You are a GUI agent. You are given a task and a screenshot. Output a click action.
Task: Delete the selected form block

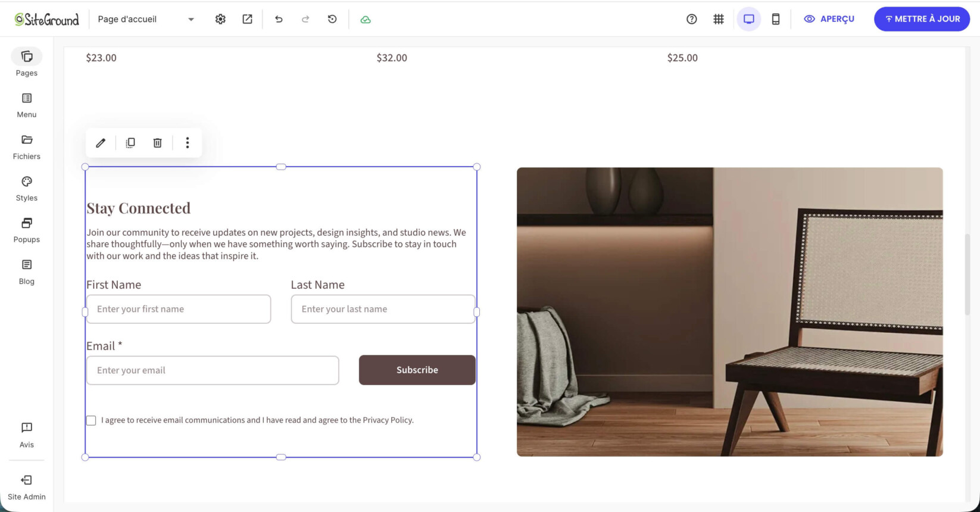tap(157, 143)
